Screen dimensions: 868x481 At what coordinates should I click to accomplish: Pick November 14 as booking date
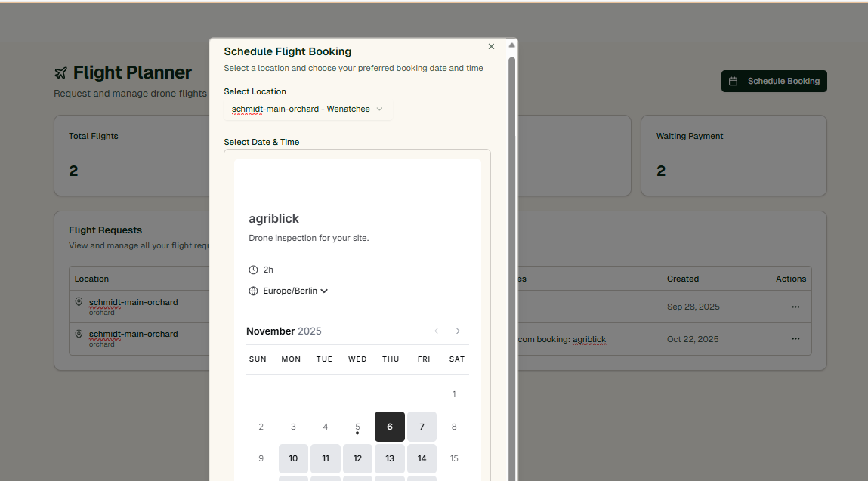pos(422,458)
